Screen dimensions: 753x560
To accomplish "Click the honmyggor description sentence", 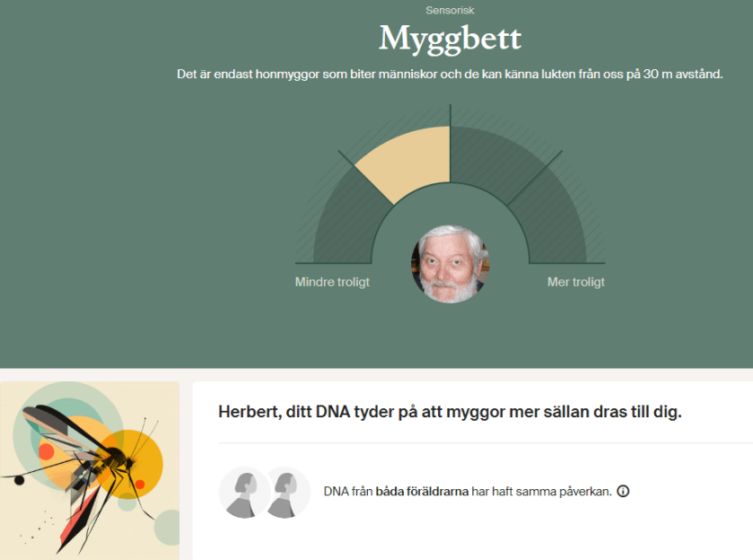I will (x=450, y=74).
